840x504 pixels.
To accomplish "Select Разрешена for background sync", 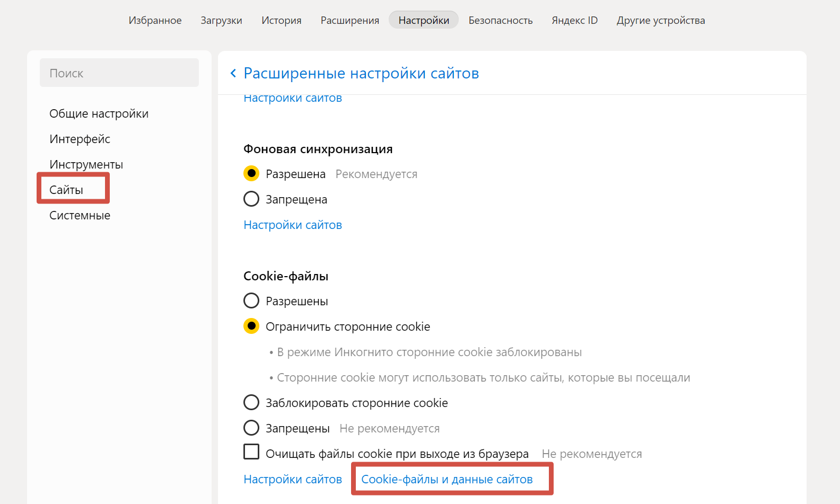I will (251, 173).
